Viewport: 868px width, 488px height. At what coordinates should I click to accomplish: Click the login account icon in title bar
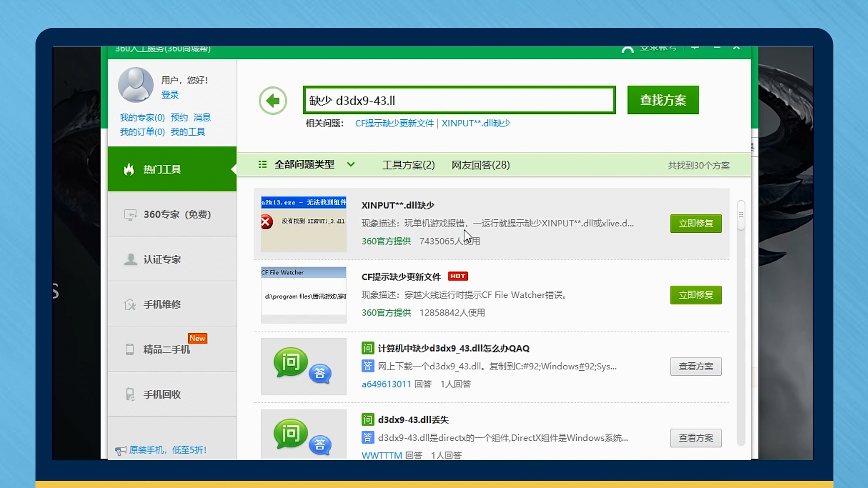[x=627, y=49]
